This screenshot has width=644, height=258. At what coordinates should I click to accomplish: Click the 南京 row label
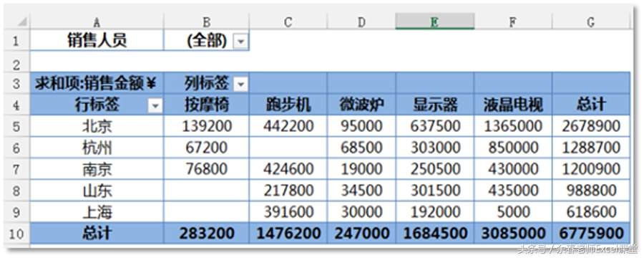(x=97, y=169)
